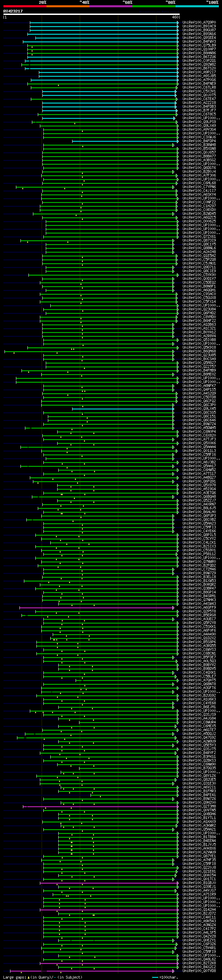Open hit UniRef100_Q47G92
The width and height of the screenshot is (222, 980).
199,738
